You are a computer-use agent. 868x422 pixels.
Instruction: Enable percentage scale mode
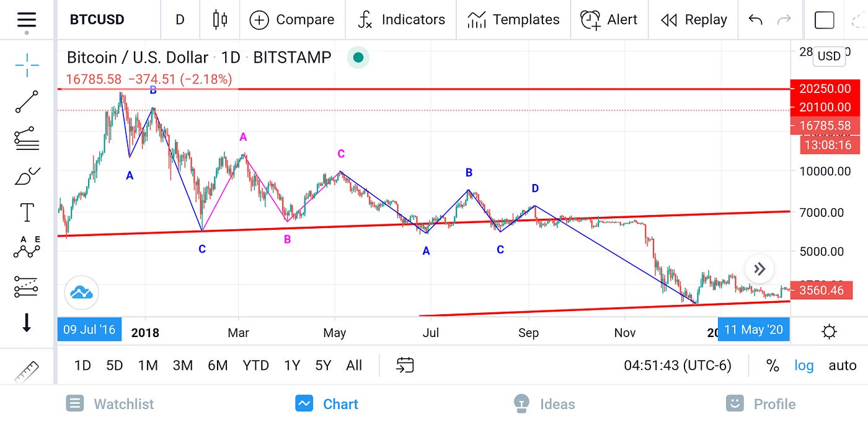[x=773, y=366]
